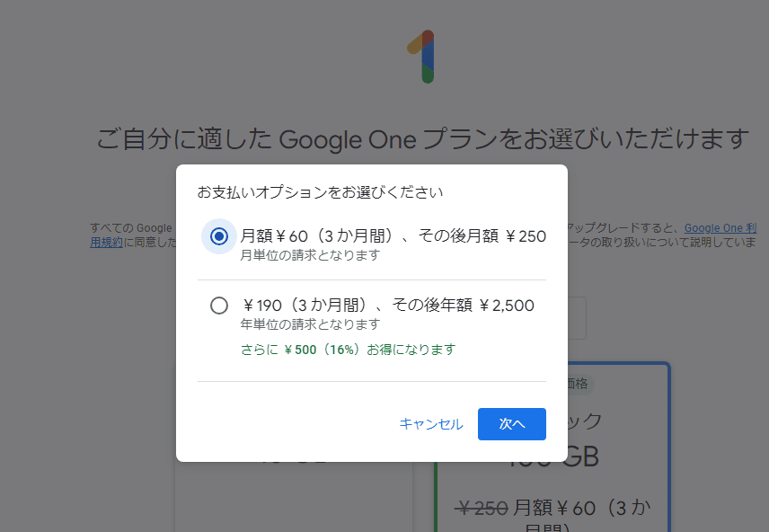Click the 次へ button
The width and height of the screenshot is (769, 532).
(511, 424)
